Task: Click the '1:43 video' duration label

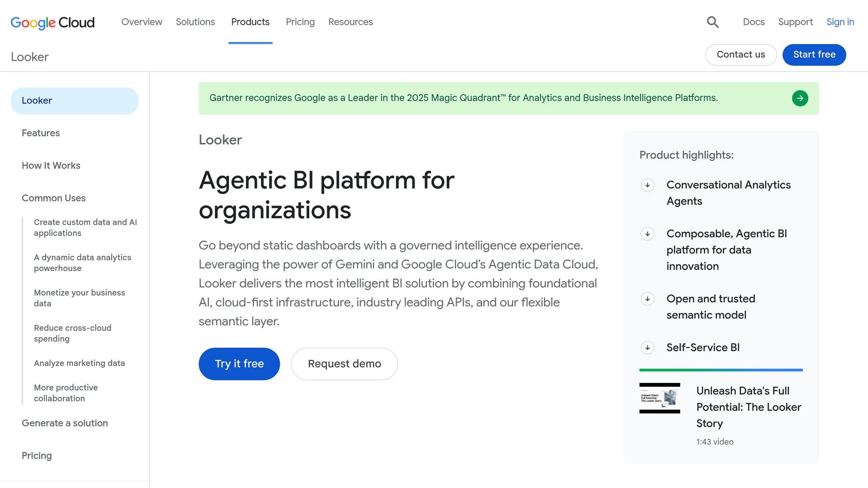Action: tap(715, 442)
